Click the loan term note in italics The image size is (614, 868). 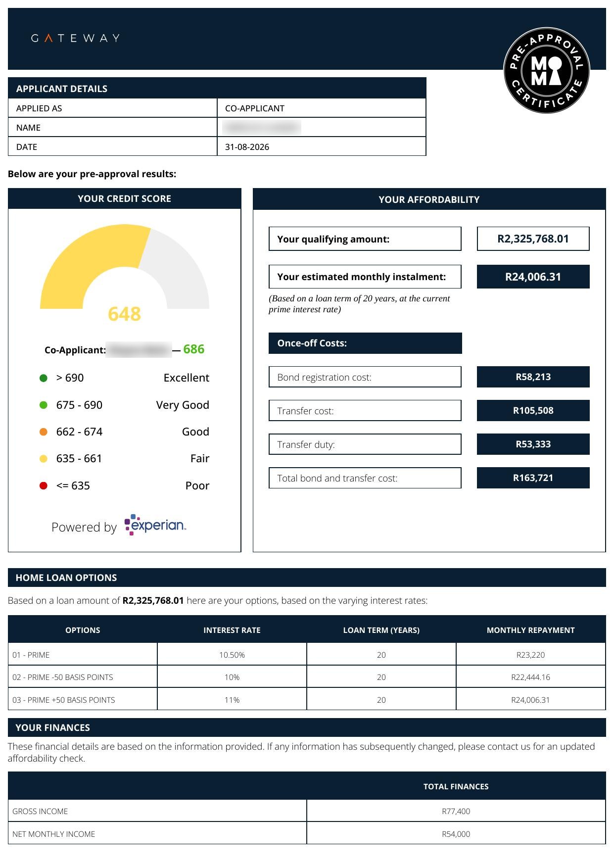359,304
